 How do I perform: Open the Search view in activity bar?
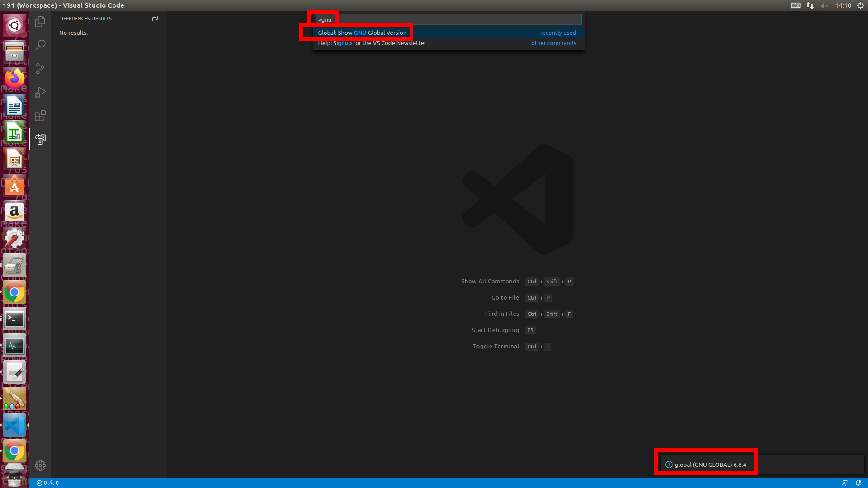[40, 45]
